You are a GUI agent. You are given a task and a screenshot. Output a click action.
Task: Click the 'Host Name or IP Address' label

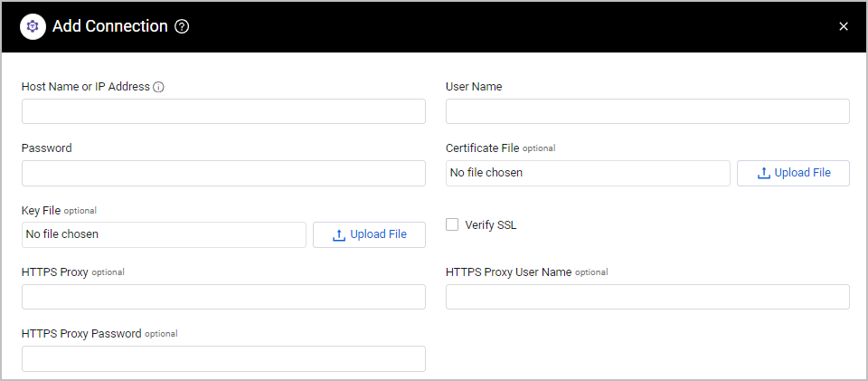[85, 86]
